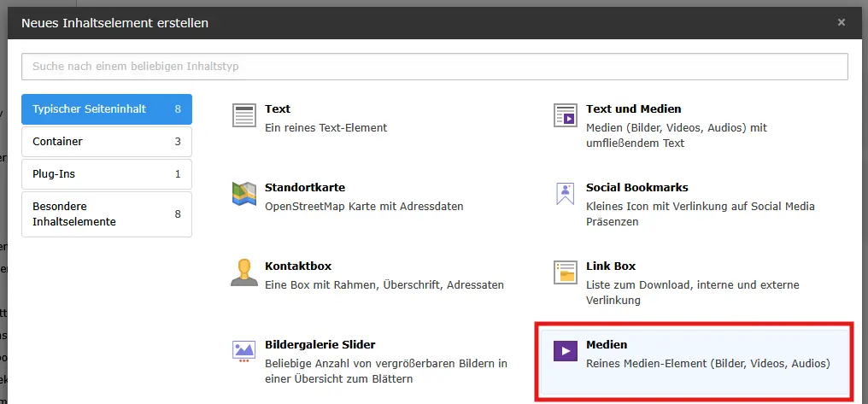Click the Text element icon
868x404 pixels.
244,115
